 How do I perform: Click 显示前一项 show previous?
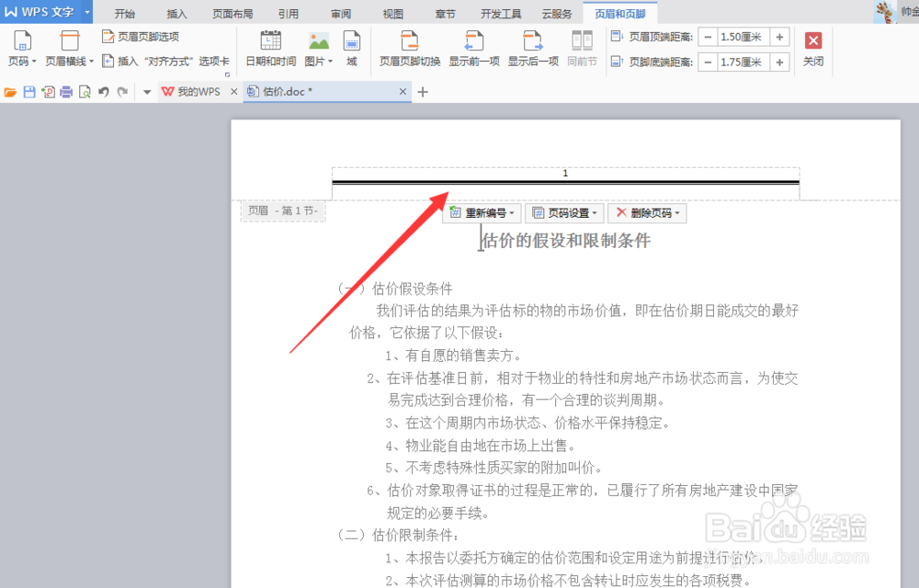[474, 49]
